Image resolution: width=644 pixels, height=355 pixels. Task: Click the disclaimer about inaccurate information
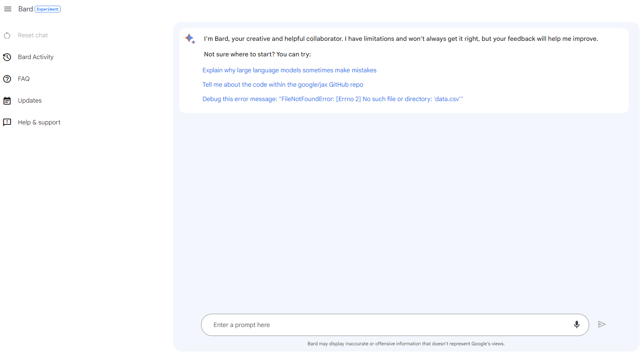point(406,344)
